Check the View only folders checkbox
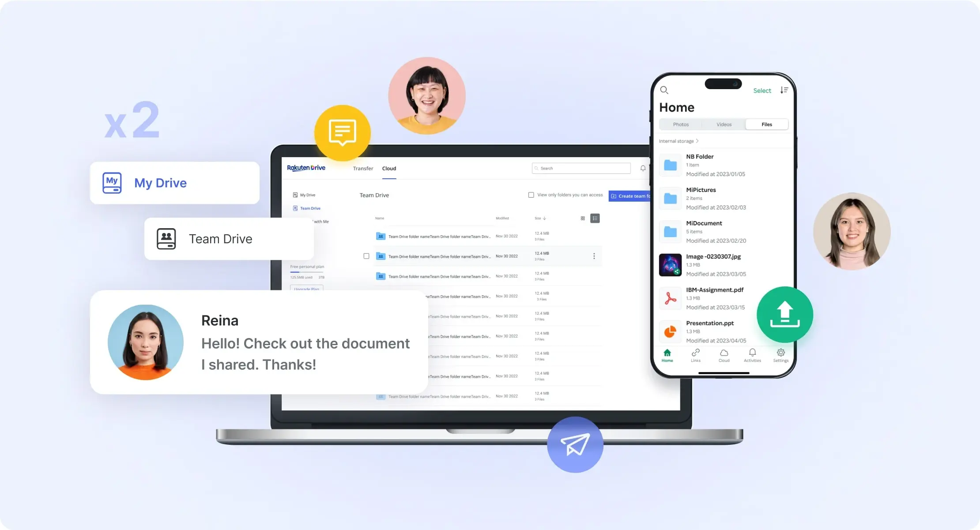 tap(531, 196)
